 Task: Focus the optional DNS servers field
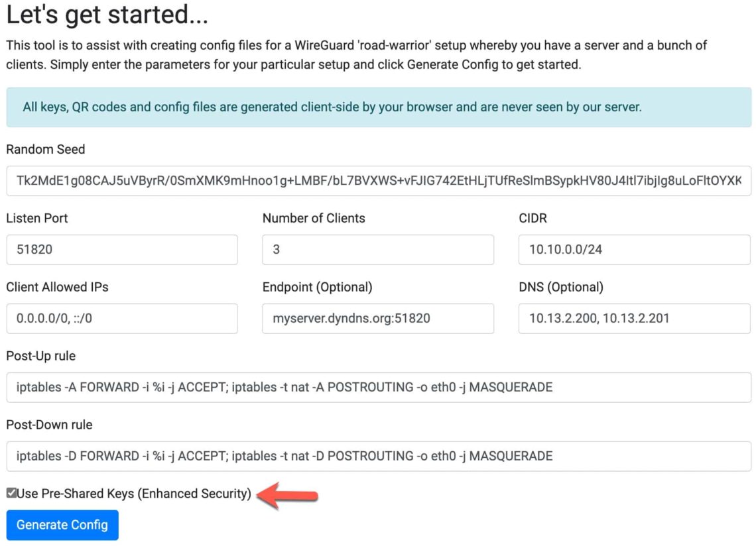pyautogui.click(x=634, y=319)
